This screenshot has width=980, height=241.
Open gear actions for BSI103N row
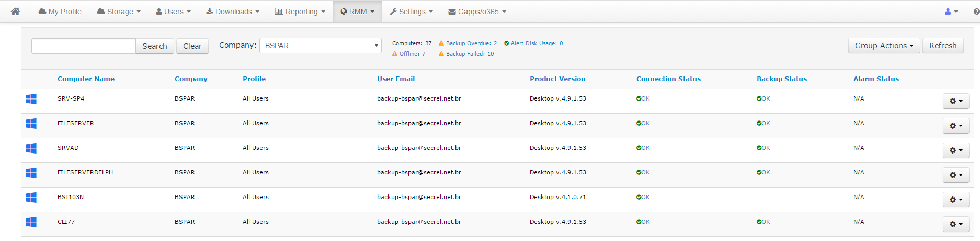[x=956, y=200]
